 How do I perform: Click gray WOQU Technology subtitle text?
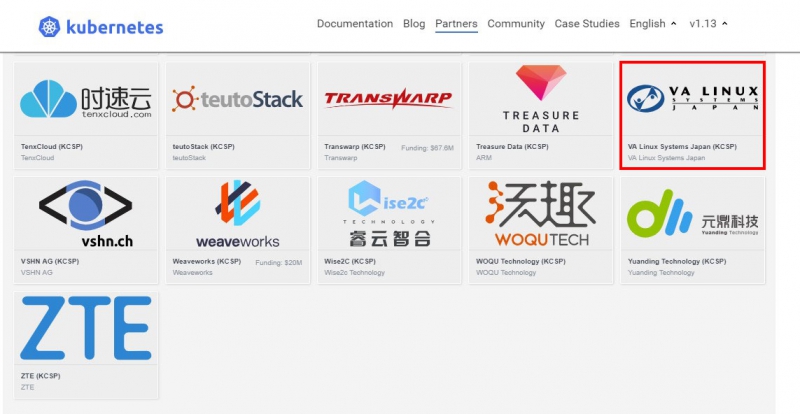506,273
